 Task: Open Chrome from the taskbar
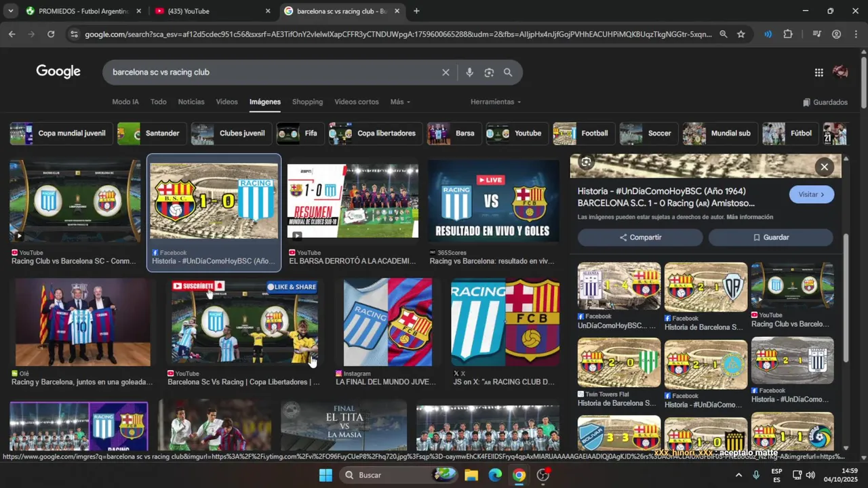519,475
